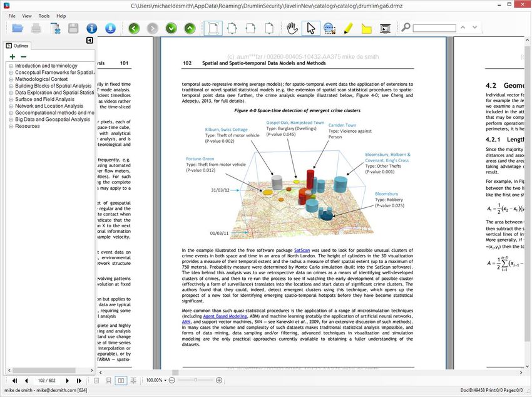
Task: Click the rotate page right icon
Action: pos(269,28)
